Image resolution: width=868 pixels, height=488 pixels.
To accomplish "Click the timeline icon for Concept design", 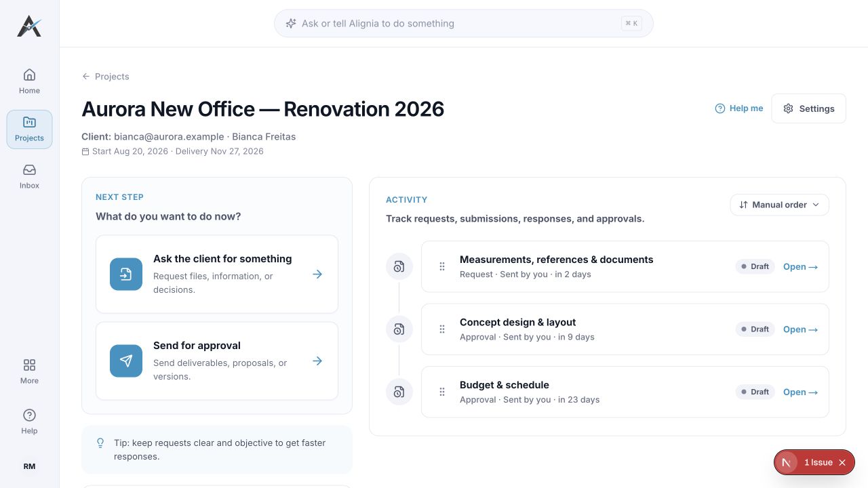I will click(399, 329).
